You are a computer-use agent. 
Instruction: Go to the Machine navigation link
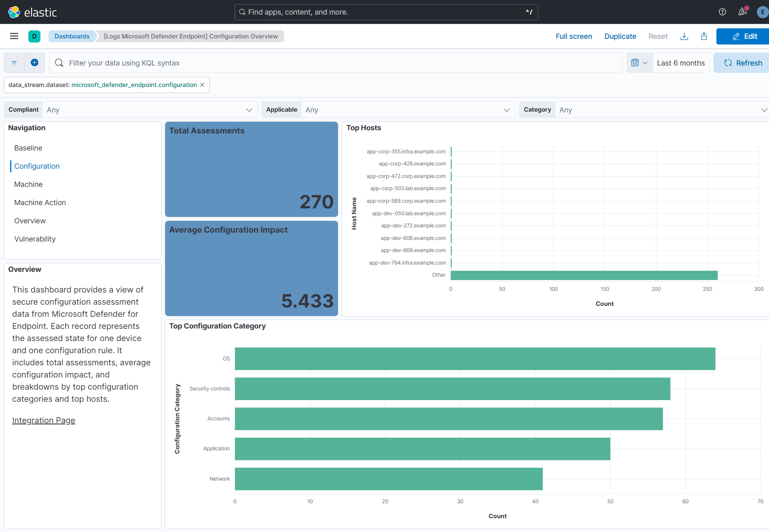(28, 184)
